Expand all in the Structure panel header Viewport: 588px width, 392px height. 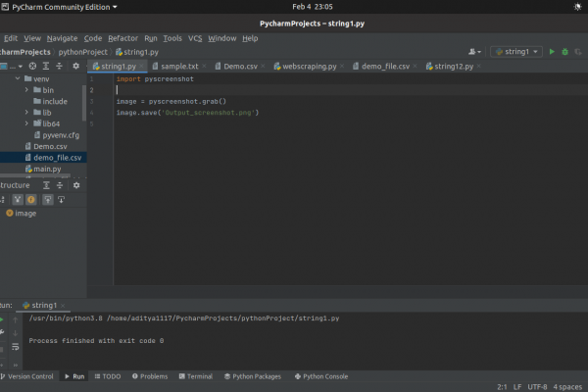46,185
